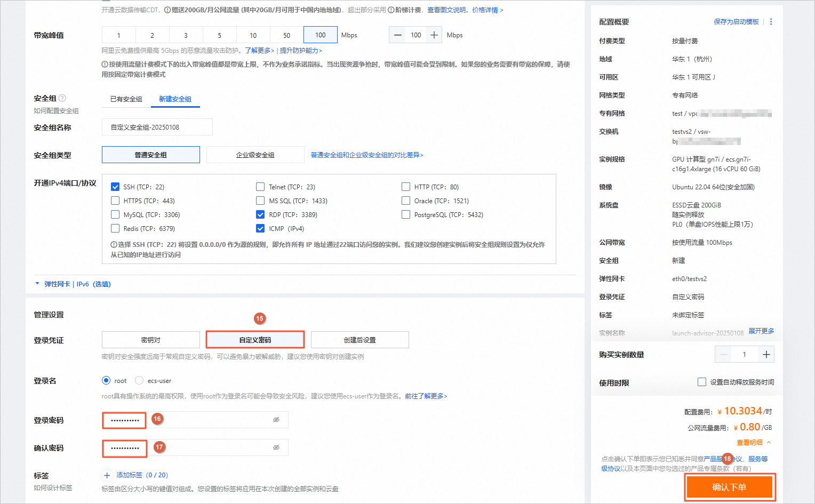
Task: Click 添加标签 (0 / 20) link
Action: point(142,475)
